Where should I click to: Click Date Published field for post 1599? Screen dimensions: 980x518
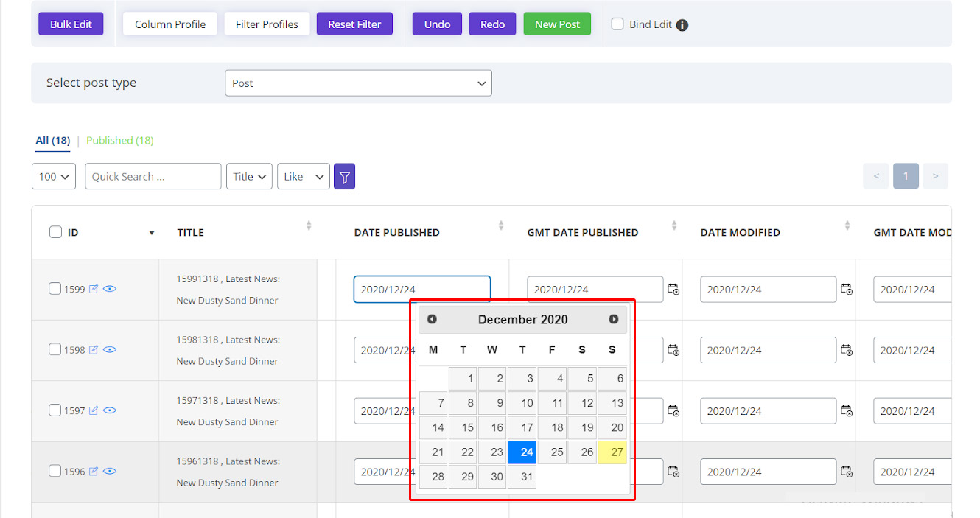(422, 290)
